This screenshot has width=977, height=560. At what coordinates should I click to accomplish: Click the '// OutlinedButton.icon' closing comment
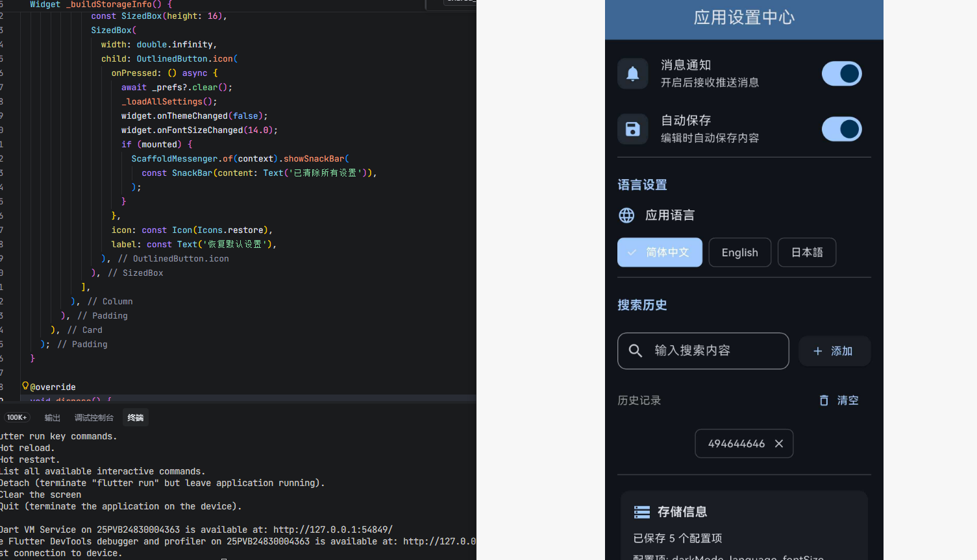tap(173, 259)
